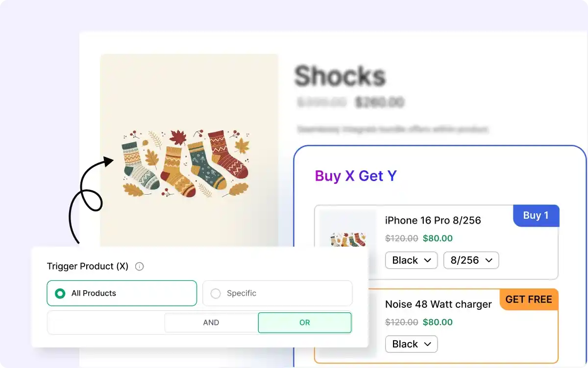Select the All Products radio button
This screenshot has height=368, width=588.
coord(60,294)
